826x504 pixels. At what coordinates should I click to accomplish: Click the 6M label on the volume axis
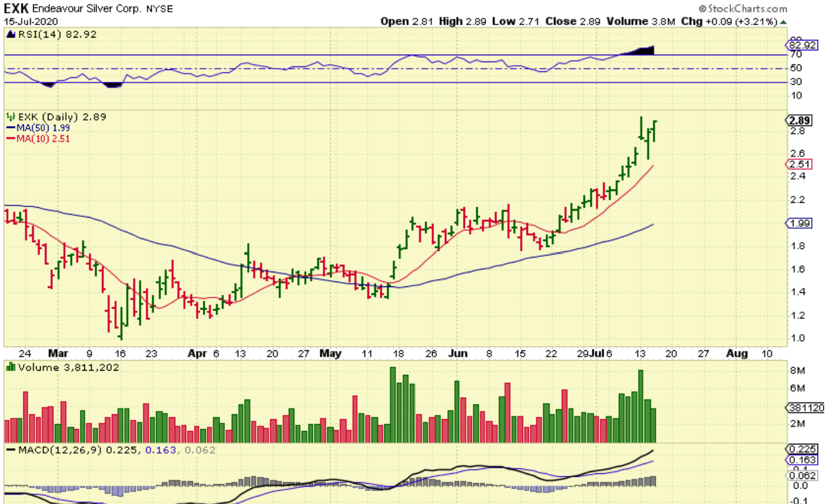796,388
